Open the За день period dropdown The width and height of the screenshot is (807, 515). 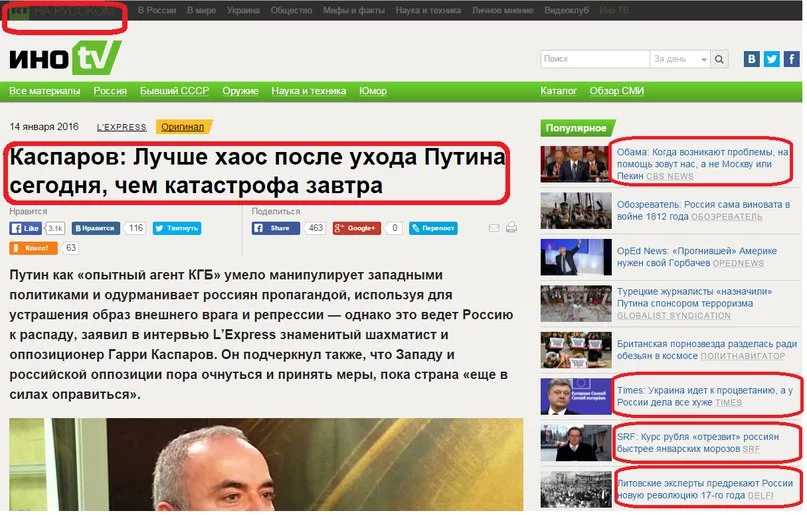click(x=680, y=59)
